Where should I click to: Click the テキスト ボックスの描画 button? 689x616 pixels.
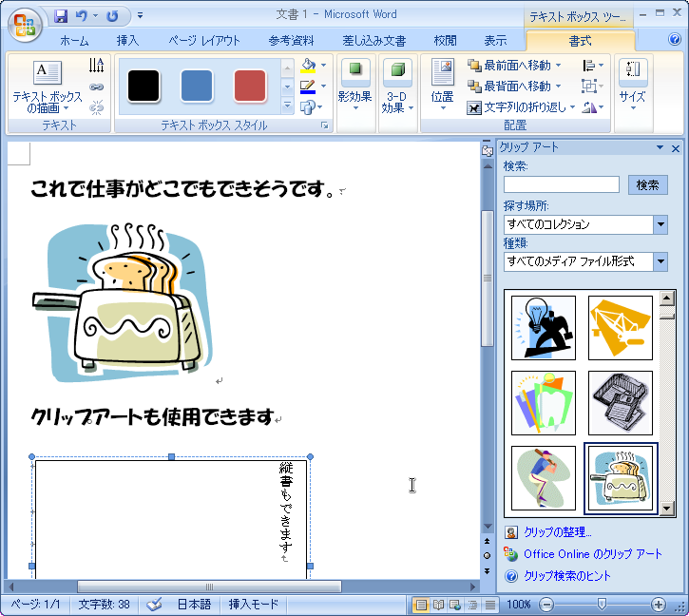tap(48, 87)
